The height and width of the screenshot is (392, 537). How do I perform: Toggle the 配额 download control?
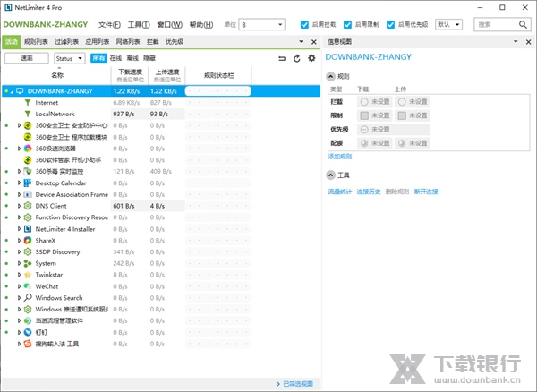click(x=375, y=143)
